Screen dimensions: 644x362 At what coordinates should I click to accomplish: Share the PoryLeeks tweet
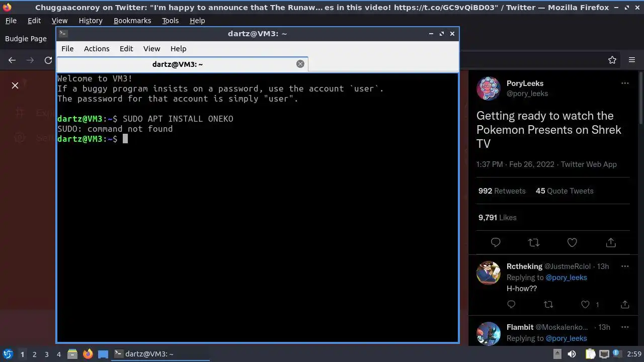[611, 242]
